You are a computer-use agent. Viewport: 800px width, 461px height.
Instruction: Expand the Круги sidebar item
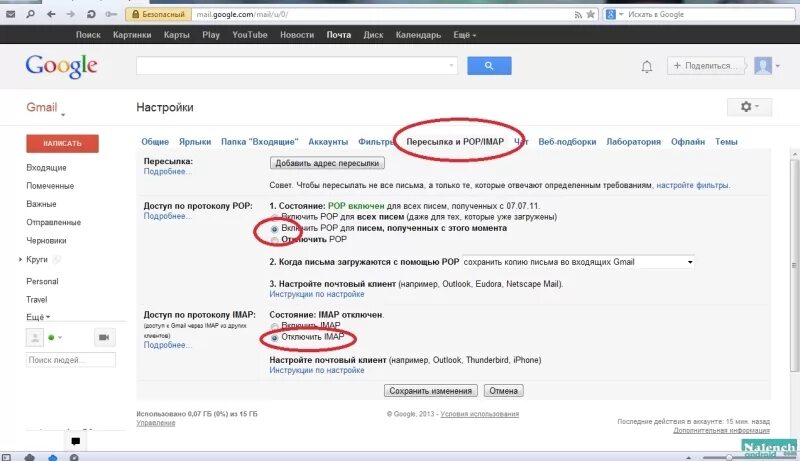click(20, 260)
